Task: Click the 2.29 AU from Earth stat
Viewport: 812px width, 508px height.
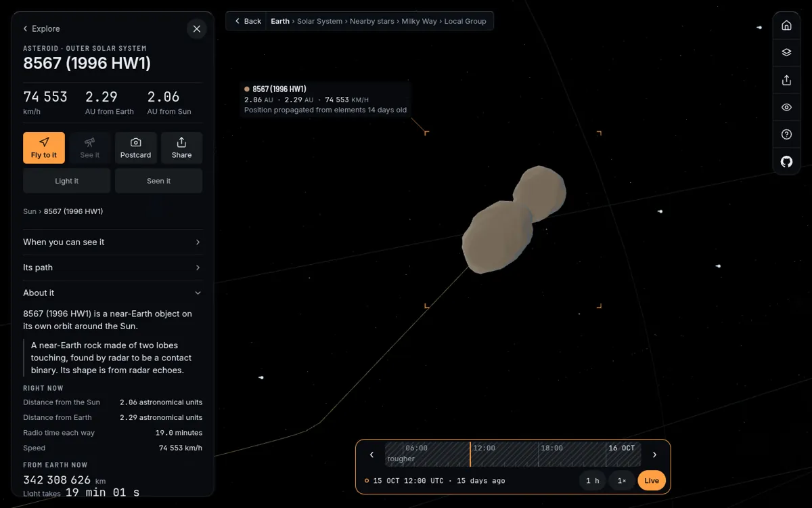Action: pyautogui.click(x=110, y=102)
